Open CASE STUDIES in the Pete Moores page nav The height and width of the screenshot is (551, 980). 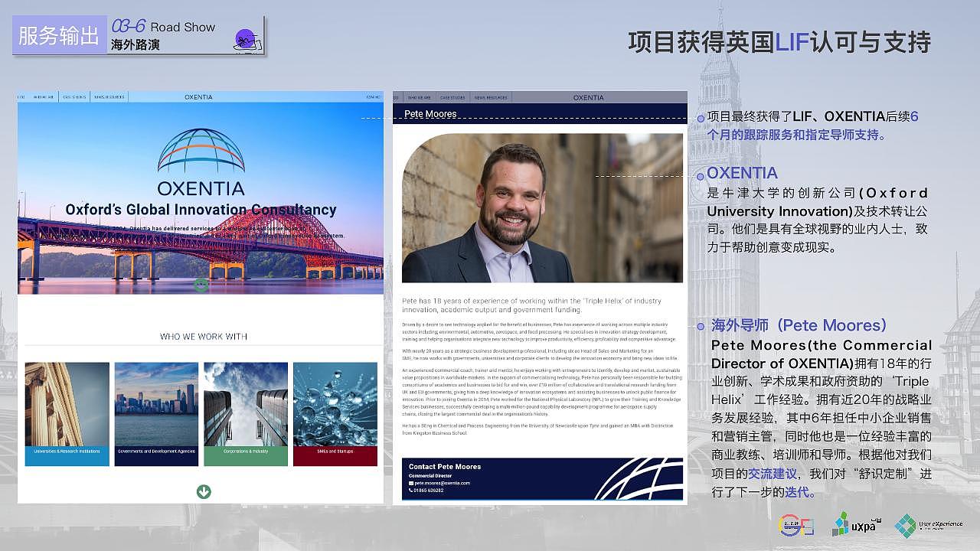click(452, 98)
